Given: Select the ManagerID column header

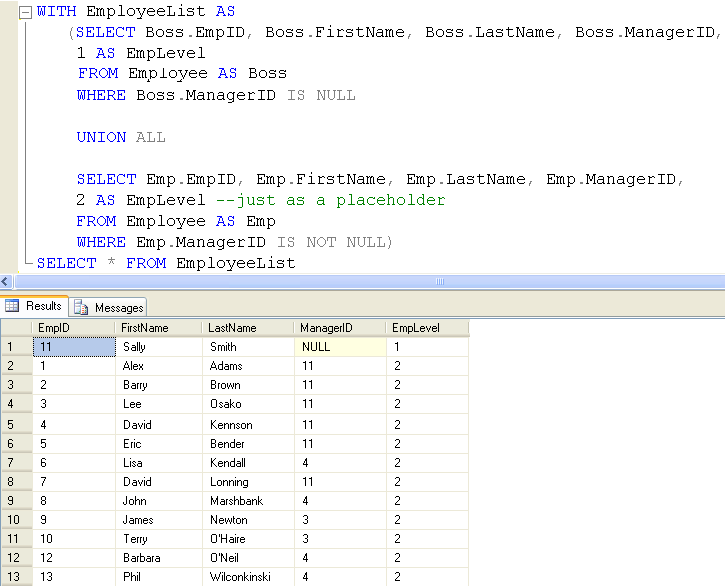Looking at the screenshot, I should (340, 328).
